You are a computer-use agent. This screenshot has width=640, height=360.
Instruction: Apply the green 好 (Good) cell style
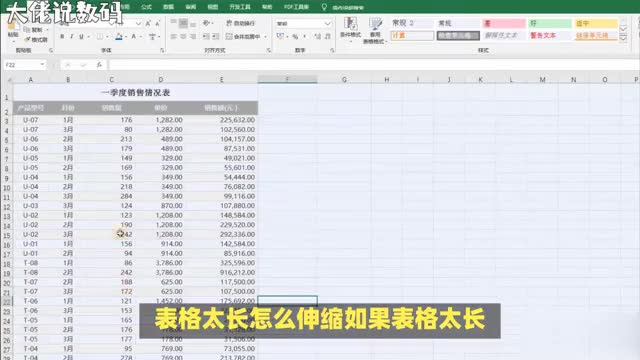click(x=549, y=23)
